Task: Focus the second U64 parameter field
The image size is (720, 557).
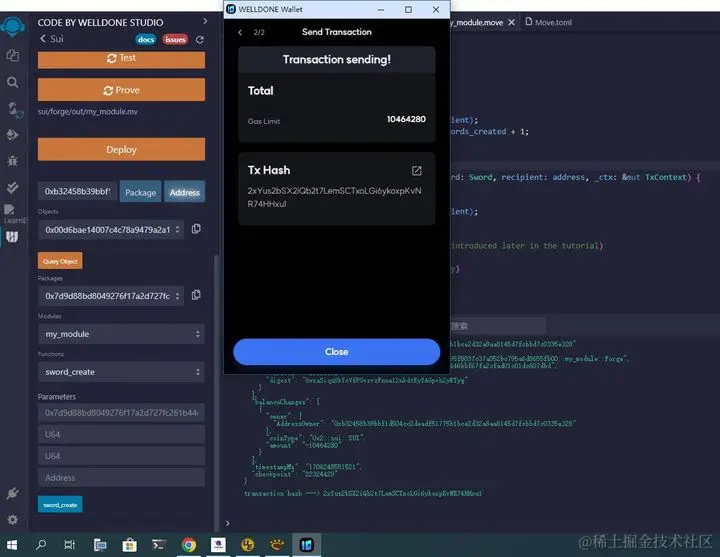Action: point(122,456)
